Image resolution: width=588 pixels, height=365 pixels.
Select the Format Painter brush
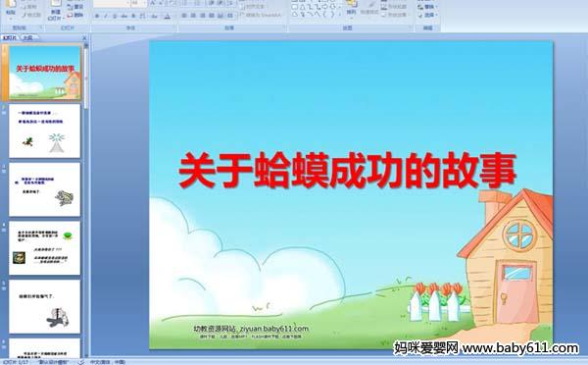[x=31, y=16]
